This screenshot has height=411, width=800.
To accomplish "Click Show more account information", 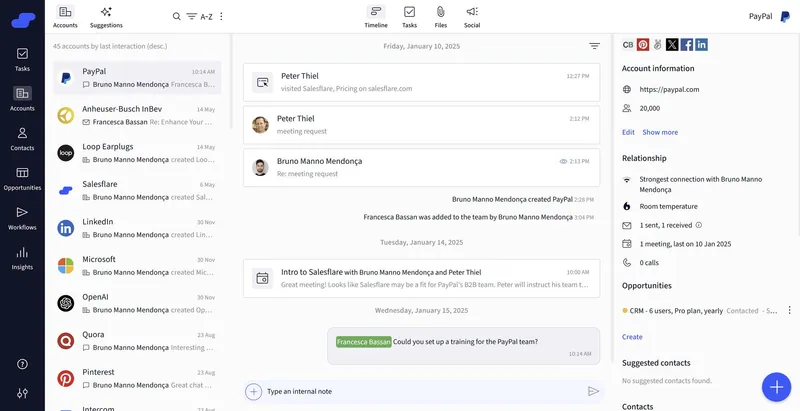I will point(660,132).
